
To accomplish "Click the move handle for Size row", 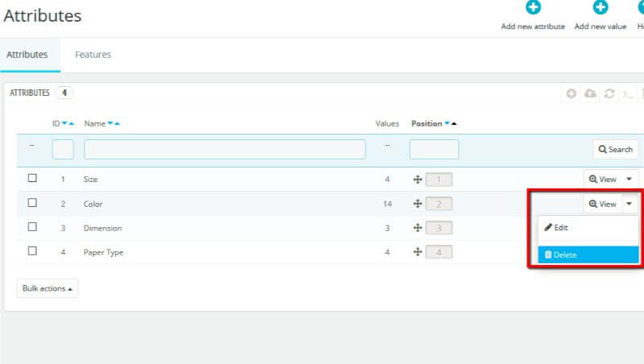I will tap(417, 180).
